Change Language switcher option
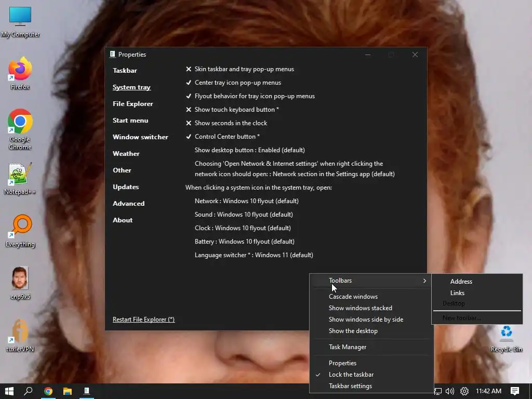 254,255
